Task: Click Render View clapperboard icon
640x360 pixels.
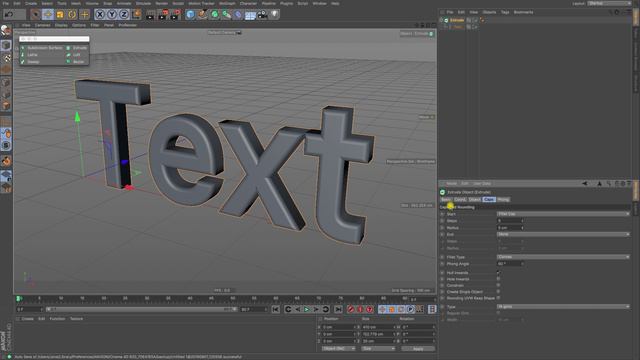Action: click(x=151, y=15)
